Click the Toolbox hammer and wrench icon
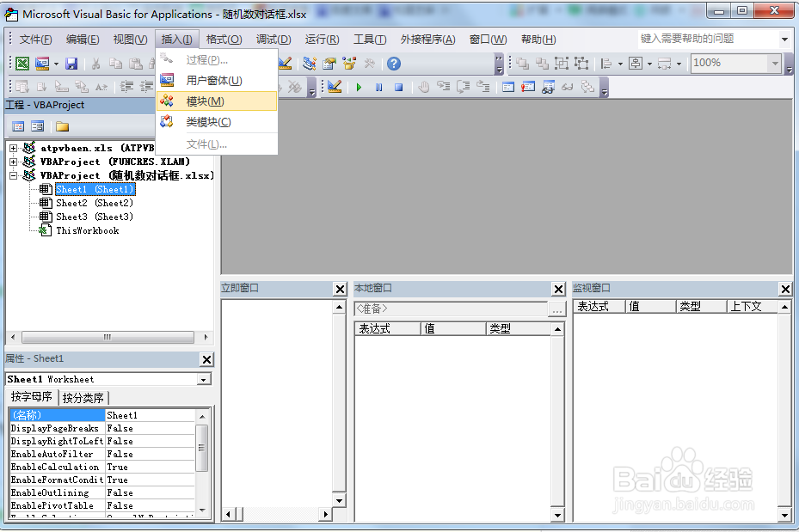The width and height of the screenshot is (799, 532). click(x=370, y=64)
